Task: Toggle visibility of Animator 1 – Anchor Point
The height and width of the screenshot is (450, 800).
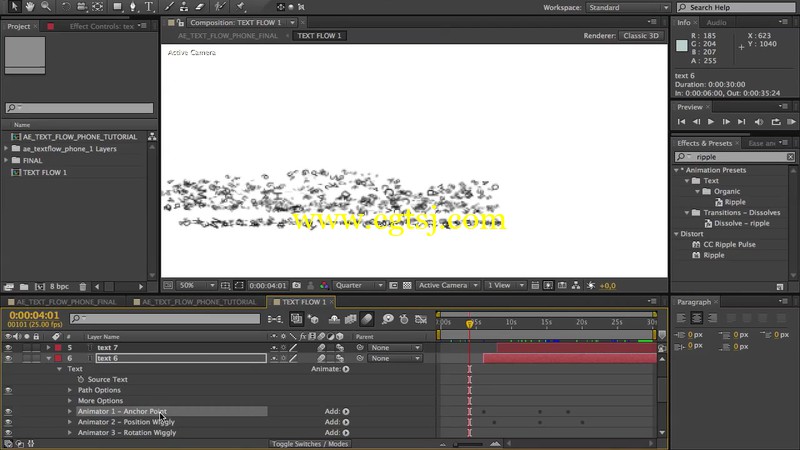Action: pyautogui.click(x=8, y=411)
